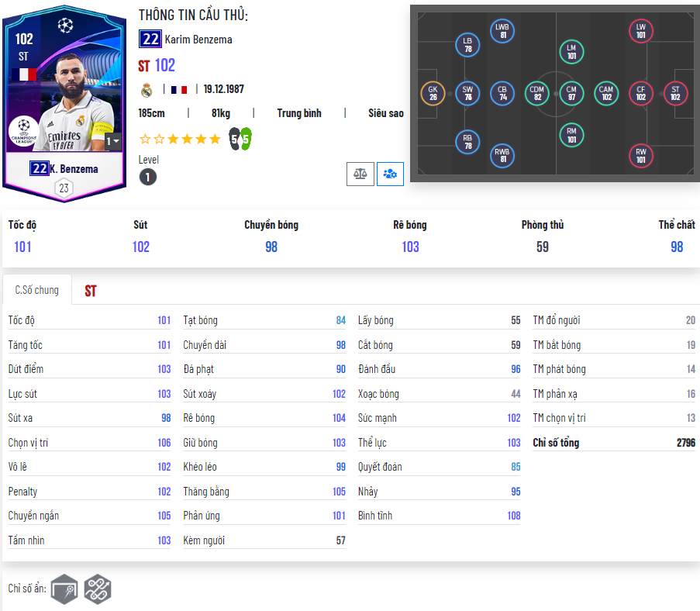Select the CDM 82 position circle
Viewport: 700px width, 611px height.
point(536,93)
